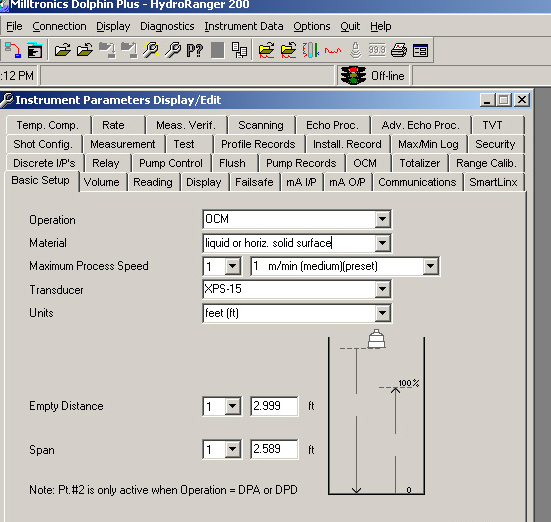The width and height of the screenshot is (551, 522).
Task: Click the first greyed folder-to-device download icon
Action: click(107, 50)
